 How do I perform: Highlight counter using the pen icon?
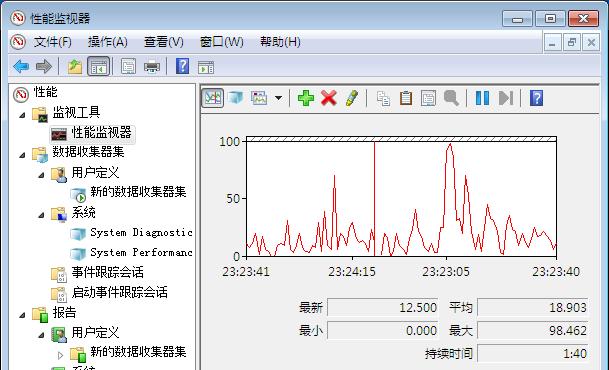[351, 98]
